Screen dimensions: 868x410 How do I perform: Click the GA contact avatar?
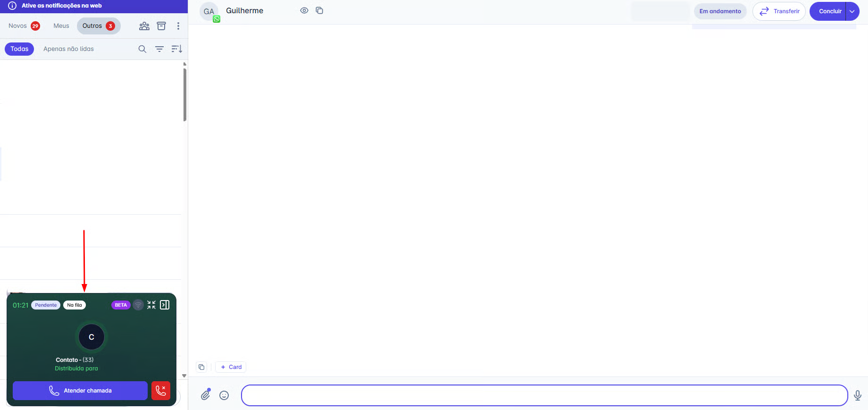click(x=209, y=11)
